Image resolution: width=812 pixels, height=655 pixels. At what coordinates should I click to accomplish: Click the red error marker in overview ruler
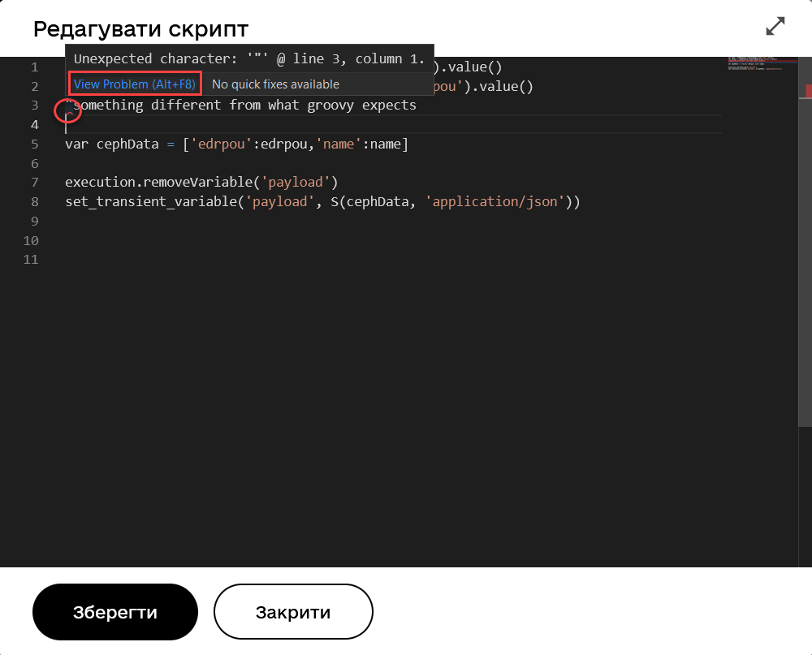pyautogui.click(x=809, y=91)
